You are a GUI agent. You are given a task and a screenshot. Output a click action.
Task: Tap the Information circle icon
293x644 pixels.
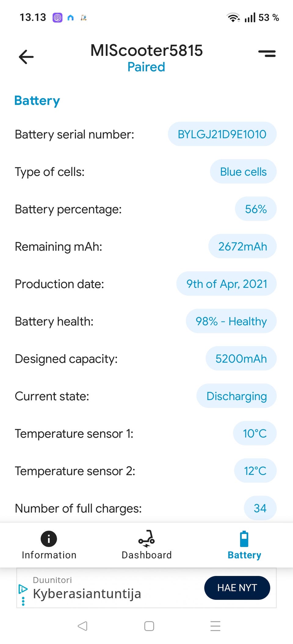pos(49,538)
